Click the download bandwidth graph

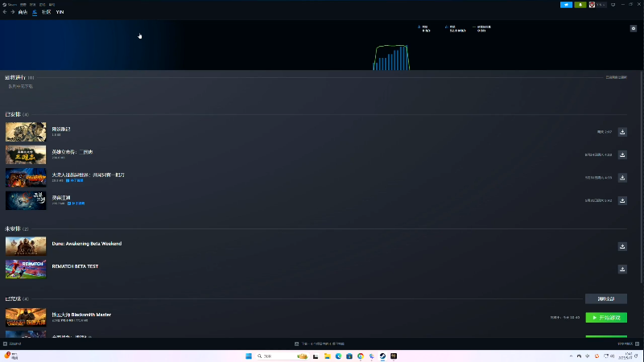(x=391, y=57)
